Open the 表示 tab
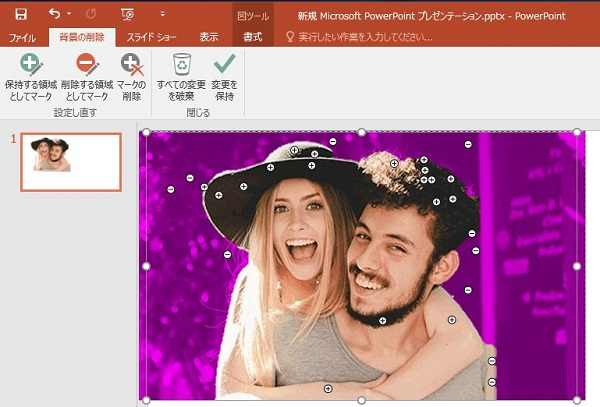 [209, 37]
